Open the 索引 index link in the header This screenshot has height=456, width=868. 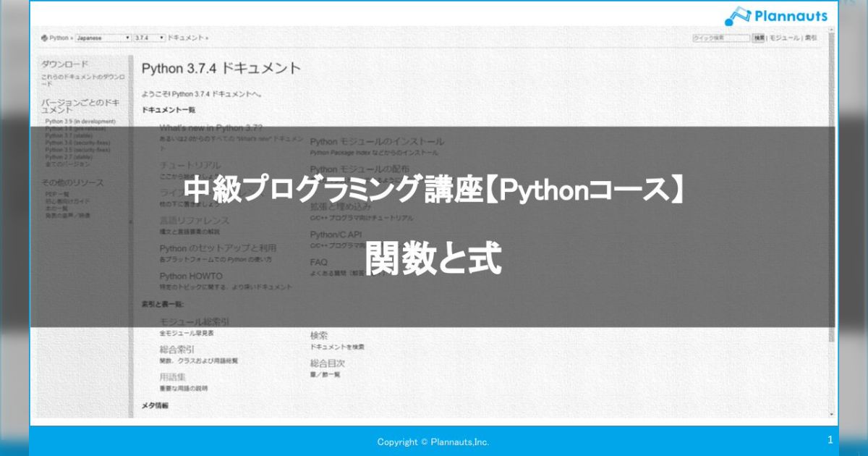(x=810, y=37)
